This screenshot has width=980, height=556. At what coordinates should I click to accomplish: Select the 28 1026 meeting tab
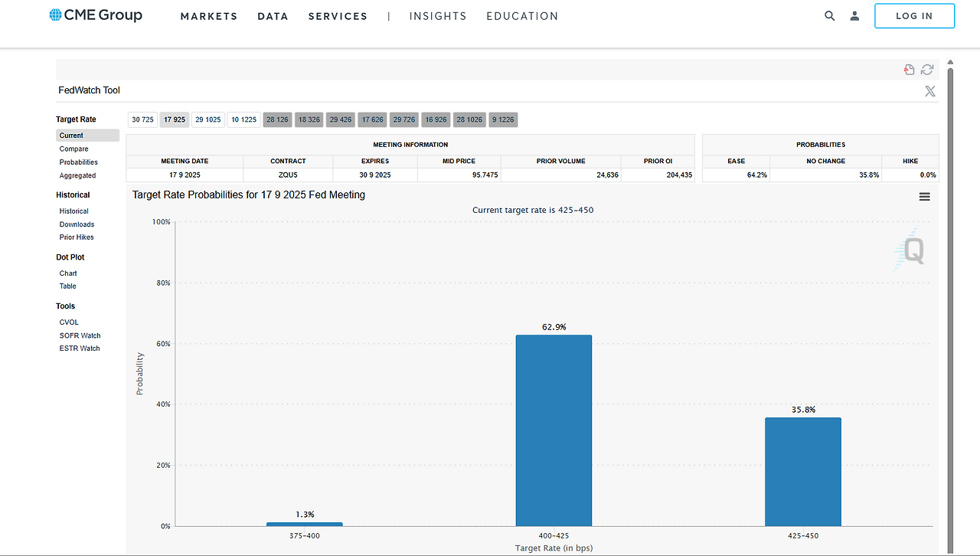tap(469, 119)
